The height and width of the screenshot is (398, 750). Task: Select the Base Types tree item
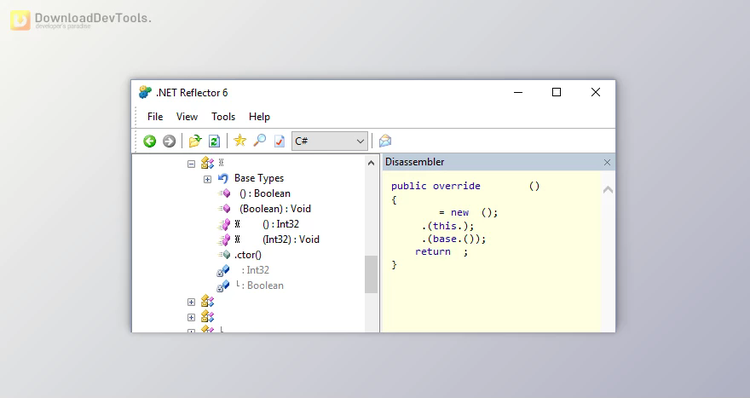(259, 178)
